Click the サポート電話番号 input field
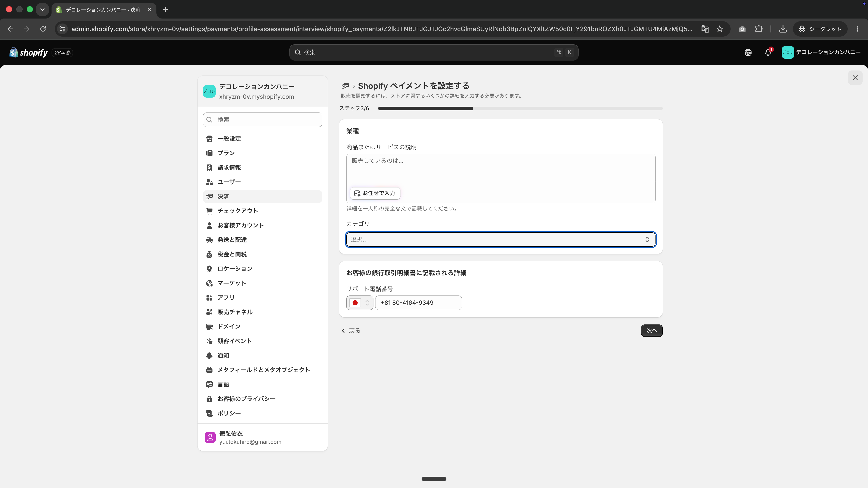868x488 pixels. click(418, 303)
